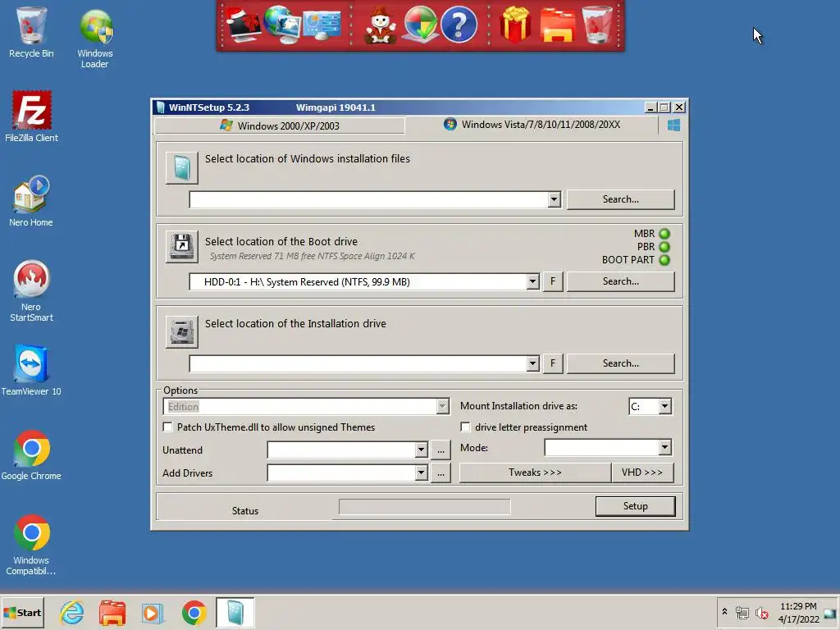
Task: Enable Patch UxTheme.dll checkbox
Action: coord(167,427)
